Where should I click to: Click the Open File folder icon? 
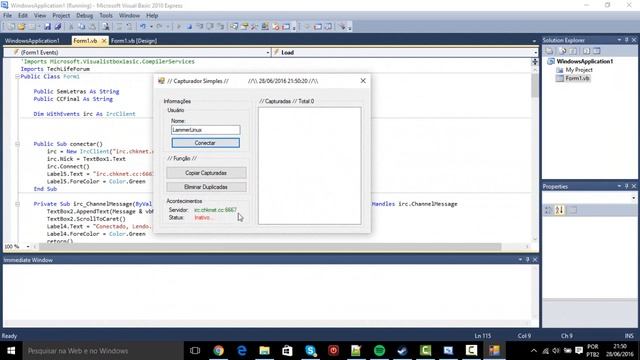[21, 27]
